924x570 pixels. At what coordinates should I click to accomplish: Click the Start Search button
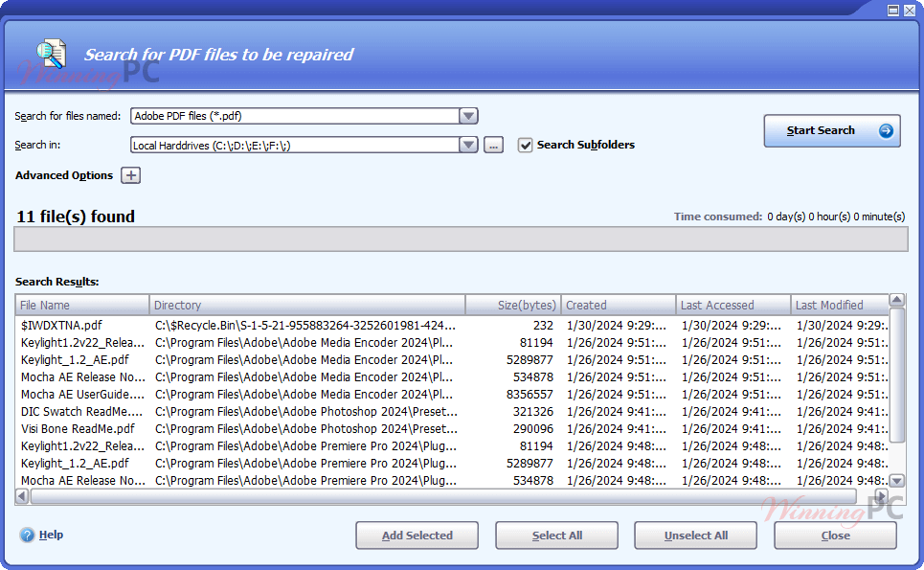point(832,130)
